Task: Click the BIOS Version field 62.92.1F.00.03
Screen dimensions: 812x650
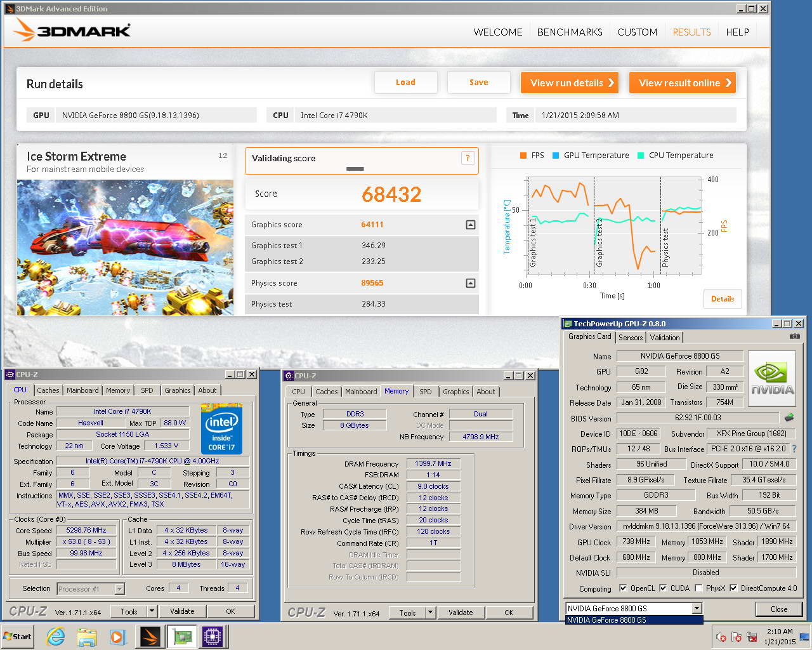Action: (698, 418)
